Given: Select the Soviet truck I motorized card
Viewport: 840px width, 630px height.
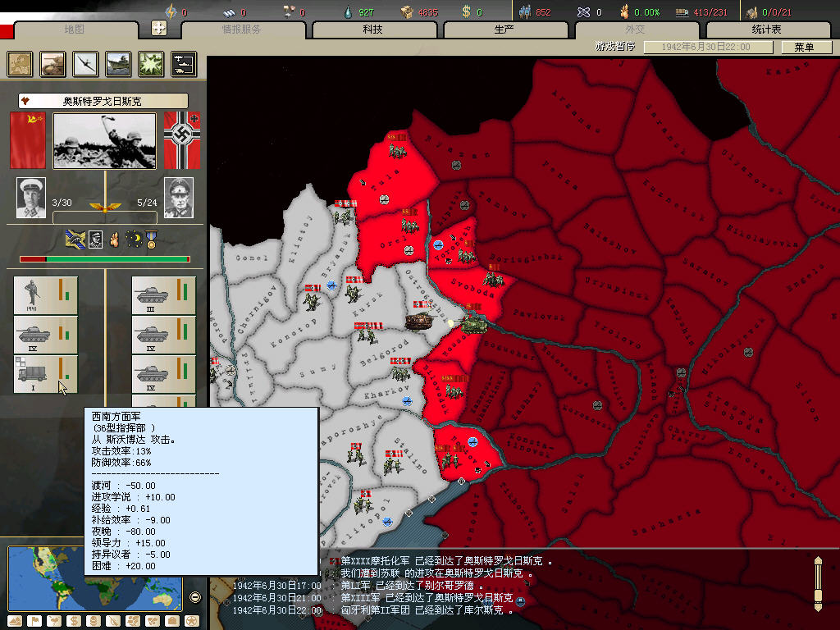Looking at the screenshot, I should coord(46,374).
